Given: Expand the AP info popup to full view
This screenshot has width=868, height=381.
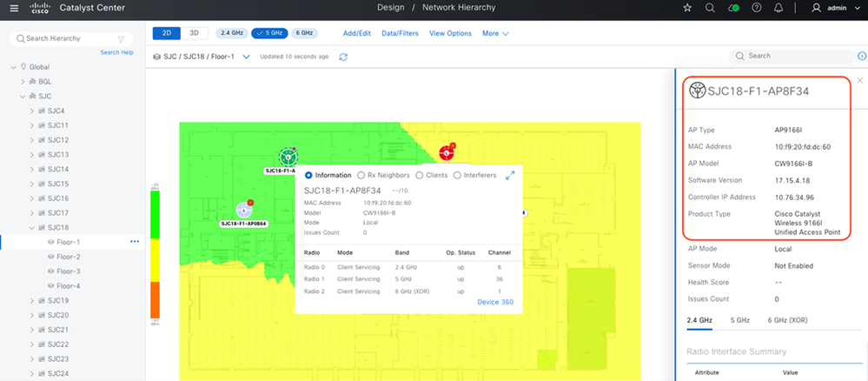Looking at the screenshot, I should pos(510,175).
